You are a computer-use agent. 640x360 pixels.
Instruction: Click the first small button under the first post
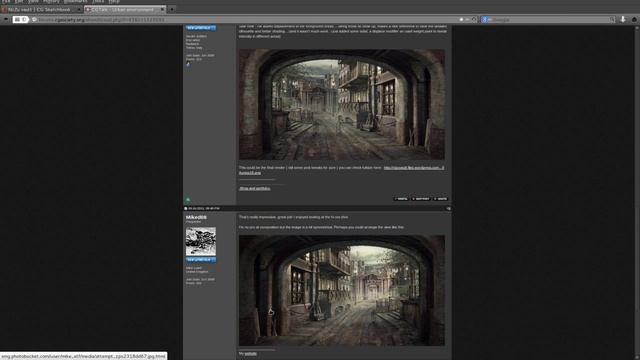pyautogui.click(x=401, y=199)
